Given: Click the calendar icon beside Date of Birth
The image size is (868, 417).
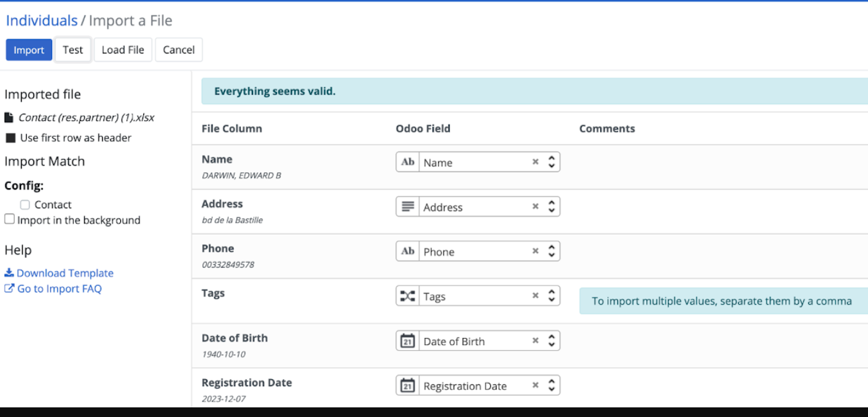Looking at the screenshot, I should tap(407, 341).
